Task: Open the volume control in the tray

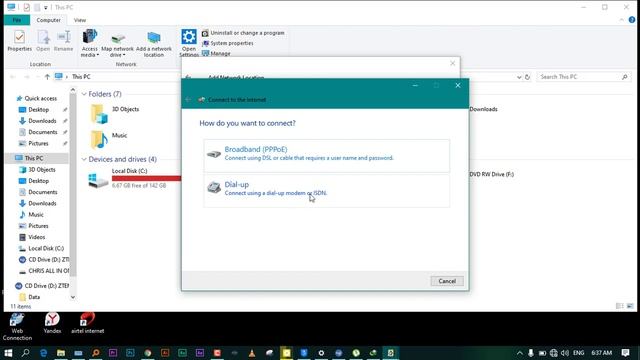Action: tap(565, 353)
